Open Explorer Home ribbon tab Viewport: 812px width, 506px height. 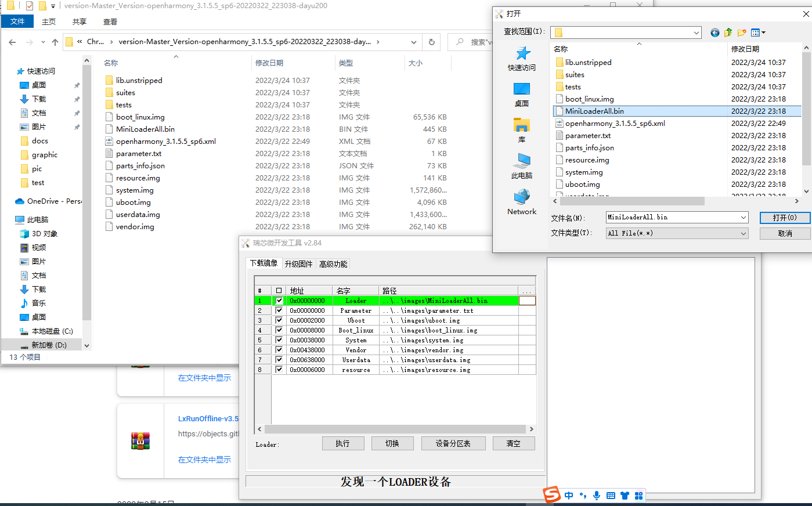pos(49,21)
